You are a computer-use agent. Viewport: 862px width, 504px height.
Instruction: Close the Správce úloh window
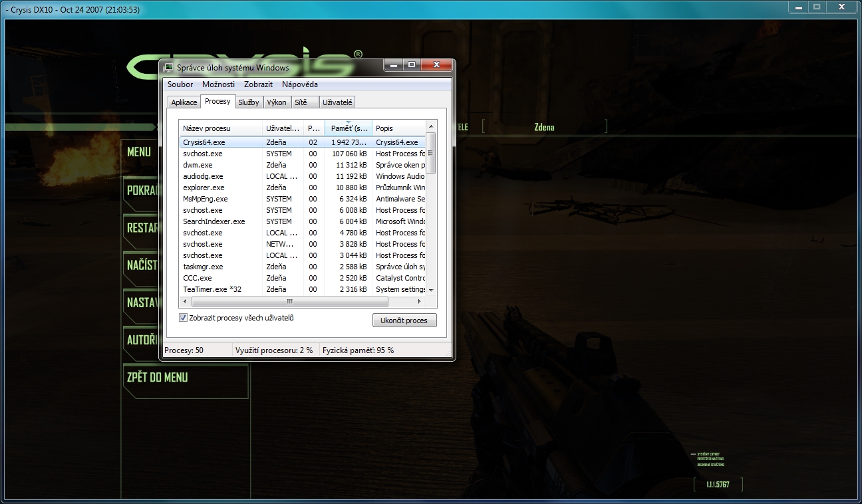click(x=437, y=65)
